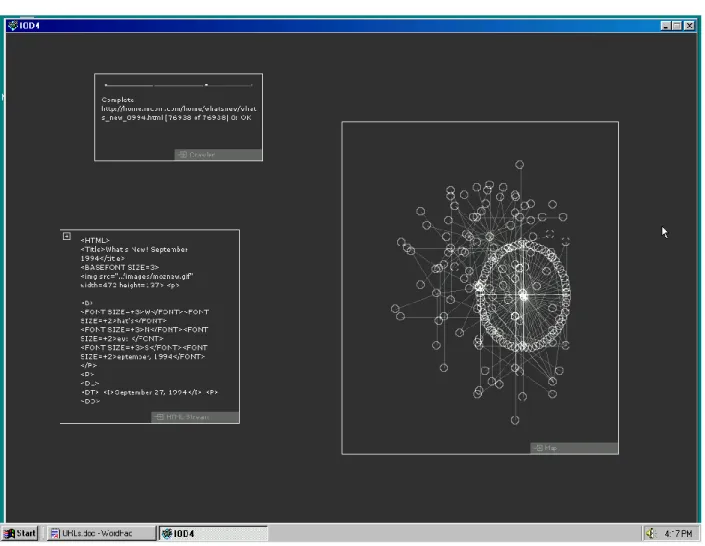Image resolution: width=705 pixels, height=546 pixels.
Task: Open the Windows Start menu
Action: (x=19, y=533)
